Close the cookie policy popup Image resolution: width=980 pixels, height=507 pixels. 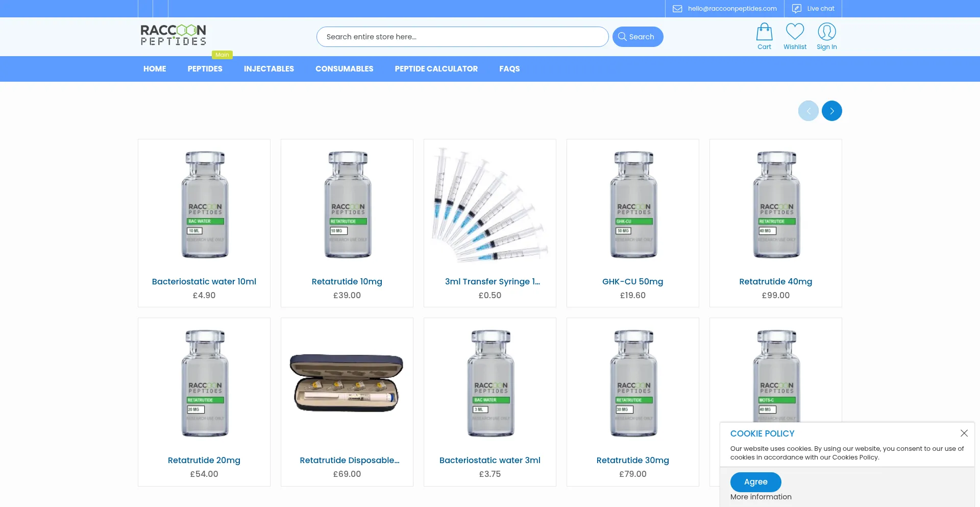tap(964, 433)
